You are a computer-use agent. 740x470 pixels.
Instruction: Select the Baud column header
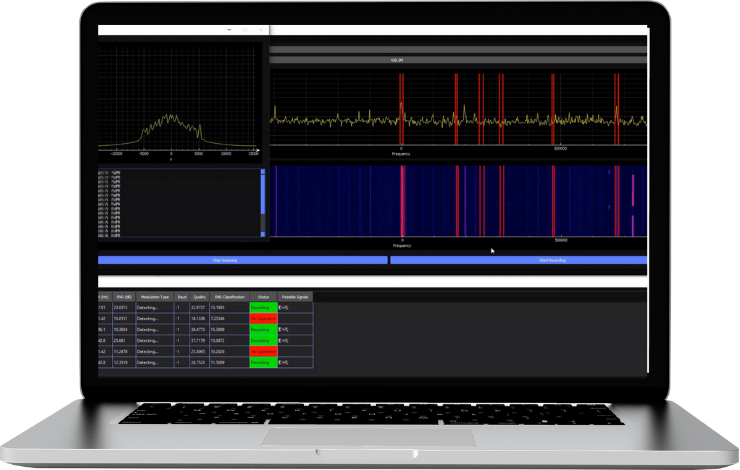coord(182,297)
